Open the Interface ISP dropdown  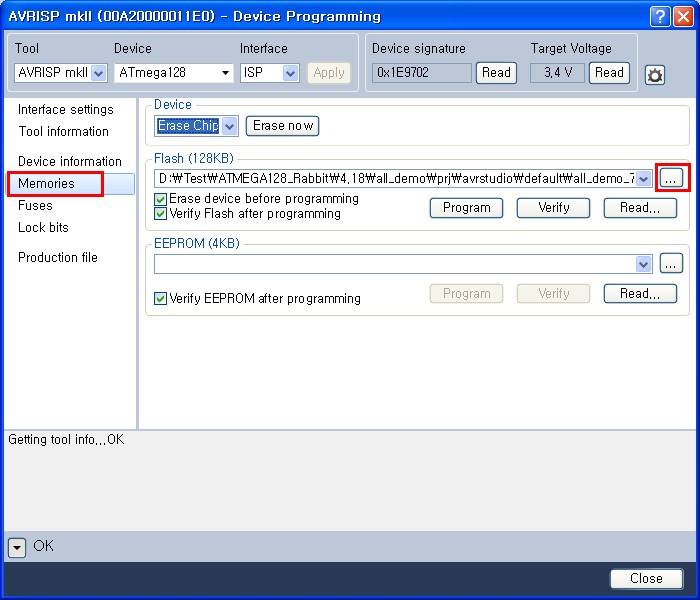point(290,73)
